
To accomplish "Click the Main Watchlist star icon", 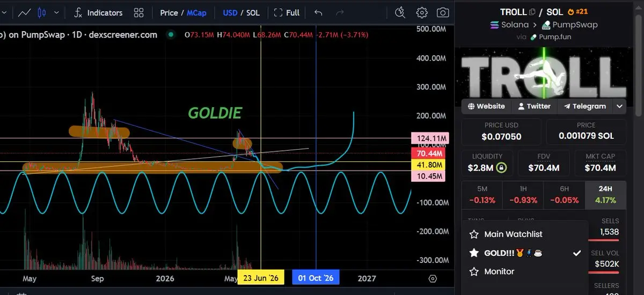I will point(474,234).
